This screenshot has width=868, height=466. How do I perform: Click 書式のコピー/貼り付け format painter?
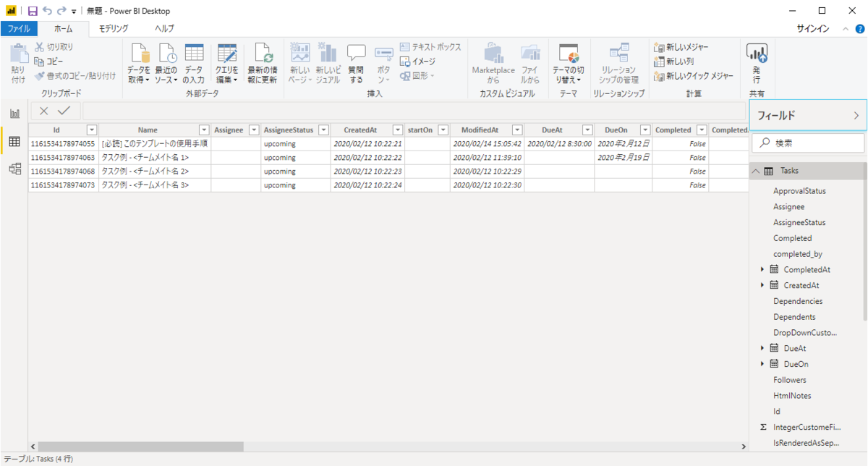(x=75, y=75)
